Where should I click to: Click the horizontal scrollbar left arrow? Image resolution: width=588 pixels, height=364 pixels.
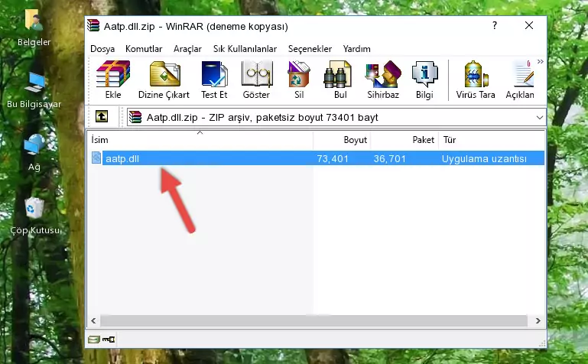click(94, 320)
